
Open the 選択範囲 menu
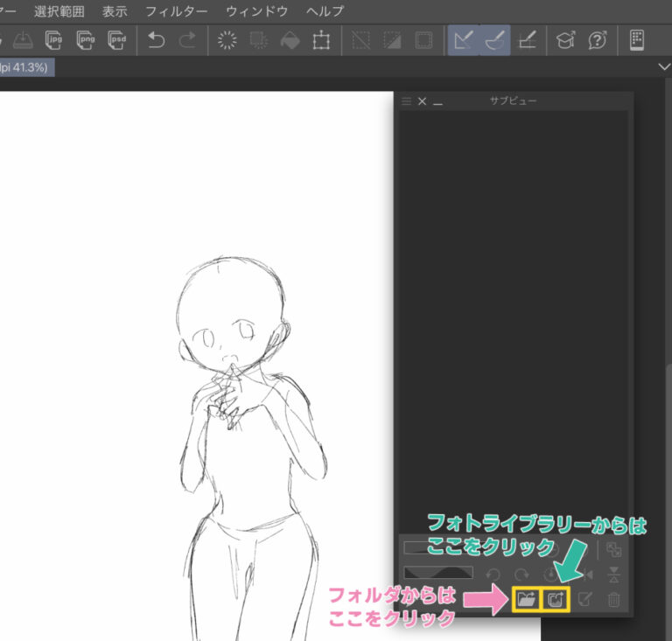click(x=59, y=11)
